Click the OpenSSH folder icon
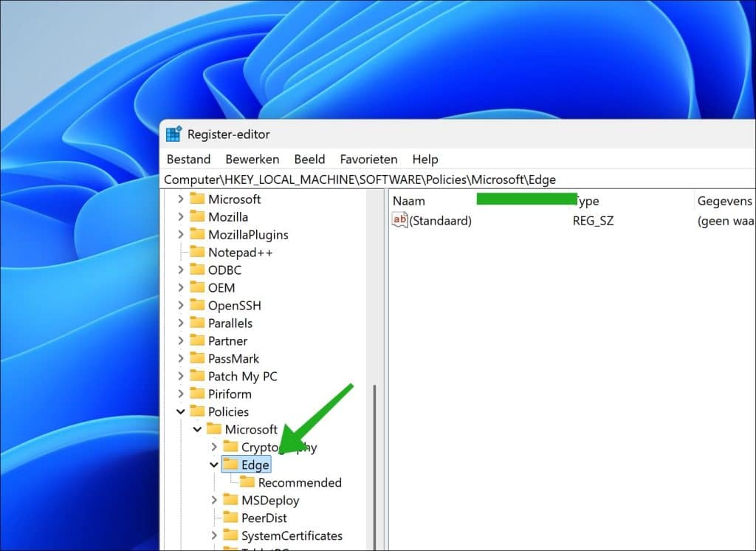 point(197,305)
